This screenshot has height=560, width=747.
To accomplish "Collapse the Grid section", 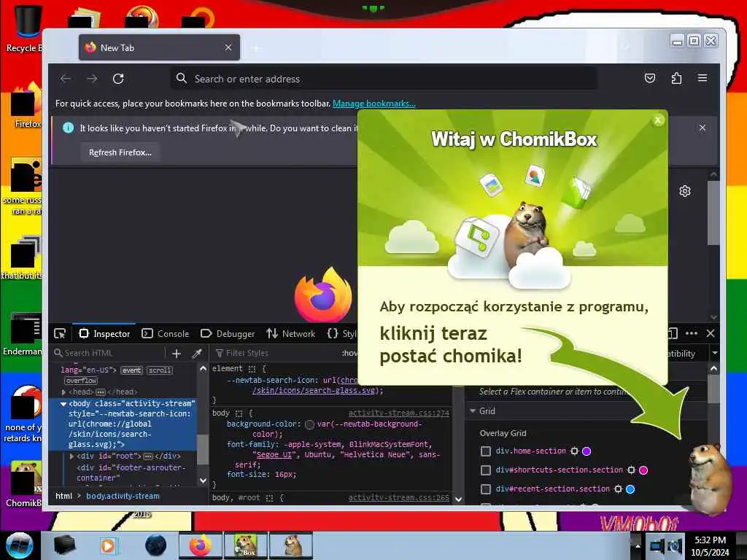I will [473, 411].
